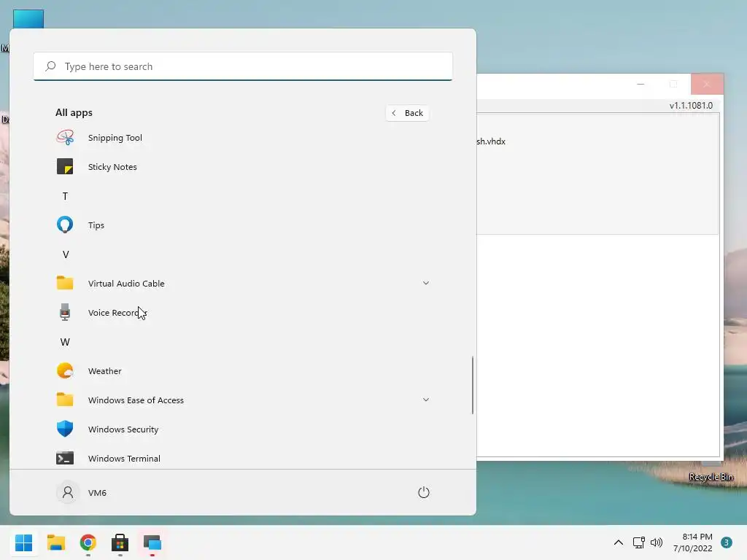
Task: Select the 'Windows Security' label
Action: (123, 429)
